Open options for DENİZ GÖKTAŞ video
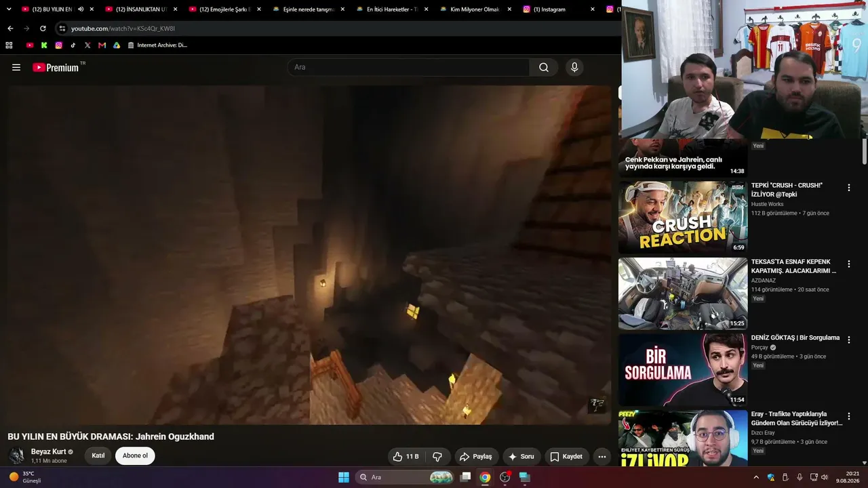The height and width of the screenshot is (488, 868). tap(848, 340)
